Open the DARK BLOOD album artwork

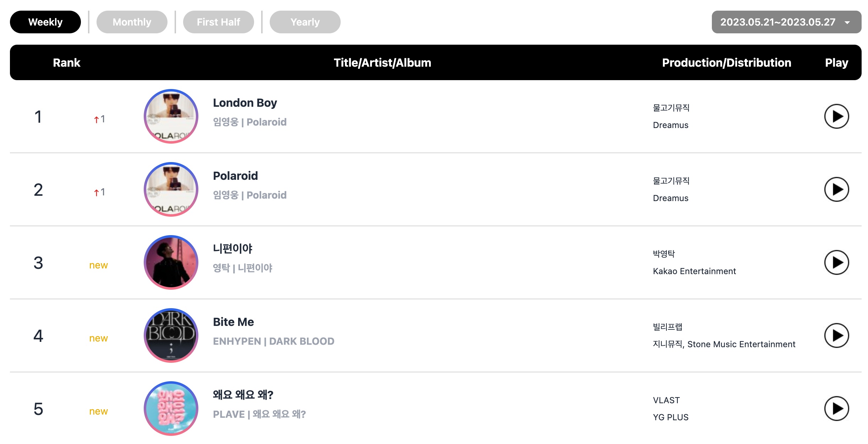pos(171,335)
